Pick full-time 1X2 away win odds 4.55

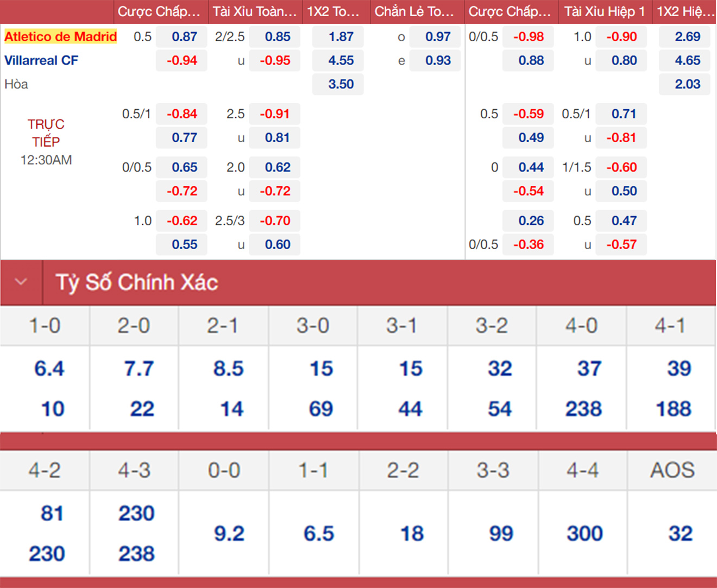[x=340, y=60]
